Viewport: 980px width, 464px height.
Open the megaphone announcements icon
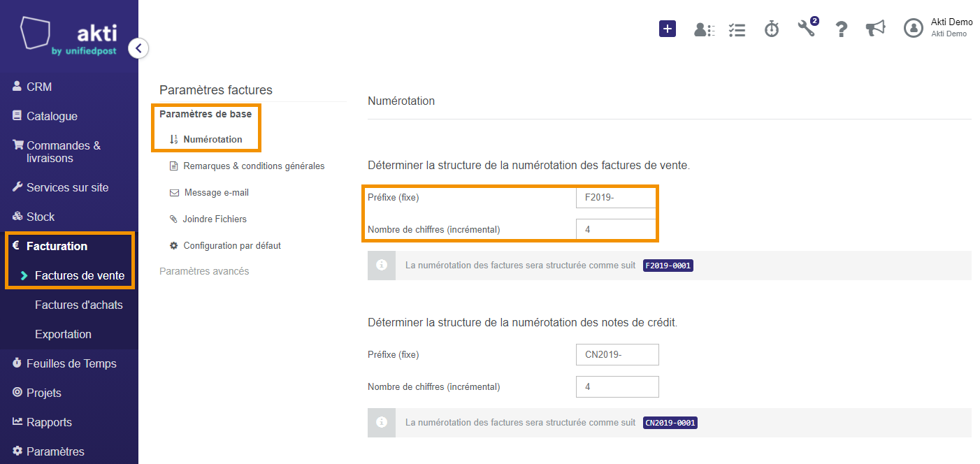point(875,28)
